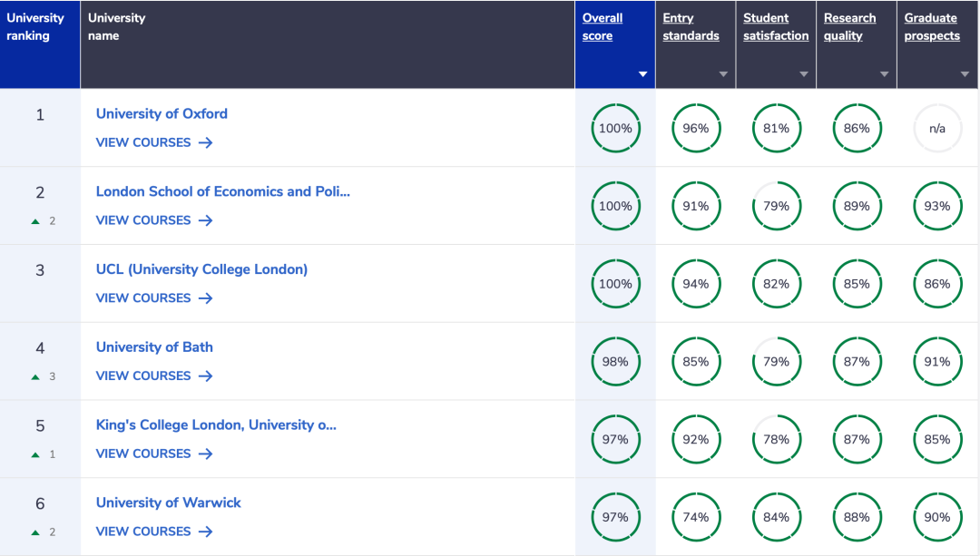This screenshot has height=556, width=980.
Task: Click UCL 82% student satisfaction circle
Action: (776, 284)
